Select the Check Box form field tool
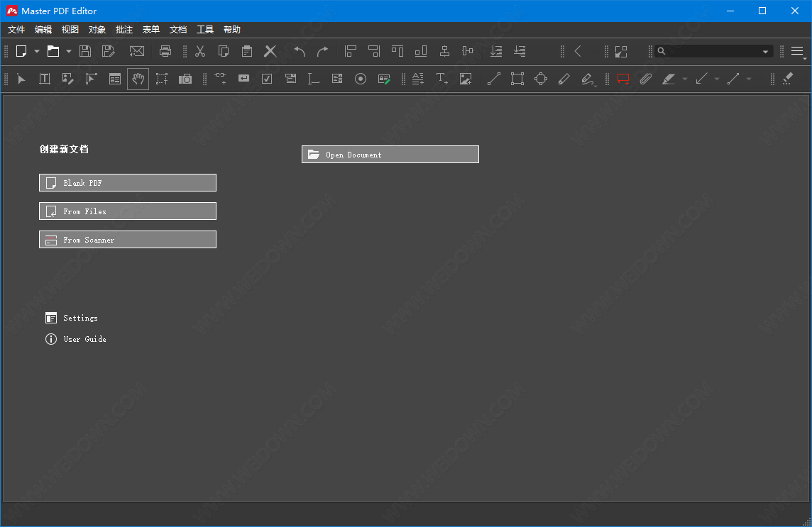Image resolution: width=812 pixels, height=527 pixels. tap(267, 79)
